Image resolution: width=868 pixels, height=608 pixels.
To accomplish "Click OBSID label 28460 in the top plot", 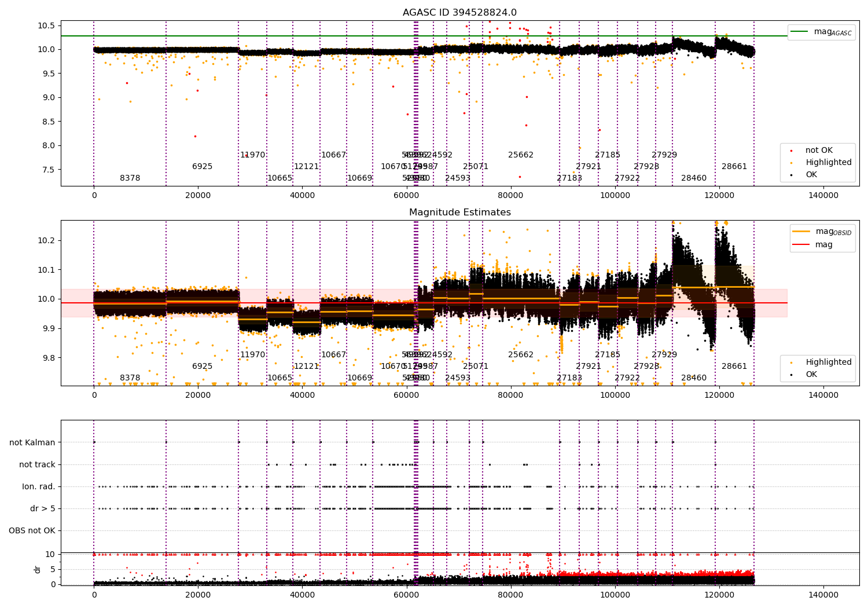I will pos(694,178).
